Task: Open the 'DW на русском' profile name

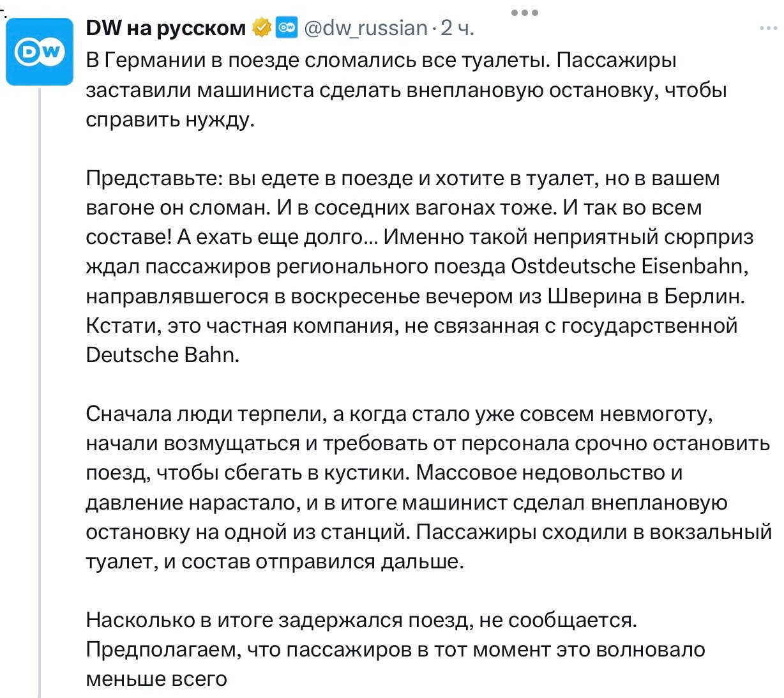Action: pyautogui.click(x=165, y=28)
